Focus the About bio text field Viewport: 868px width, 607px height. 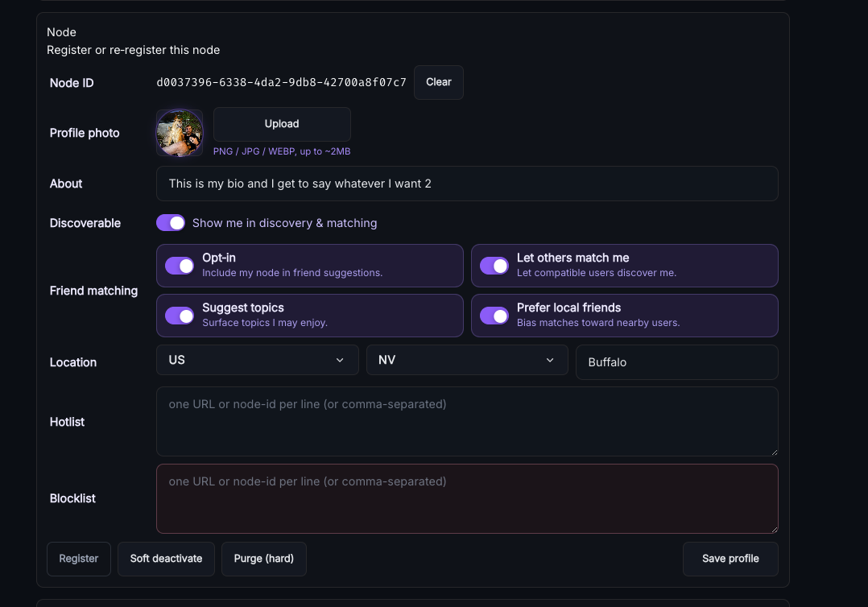tap(467, 184)
